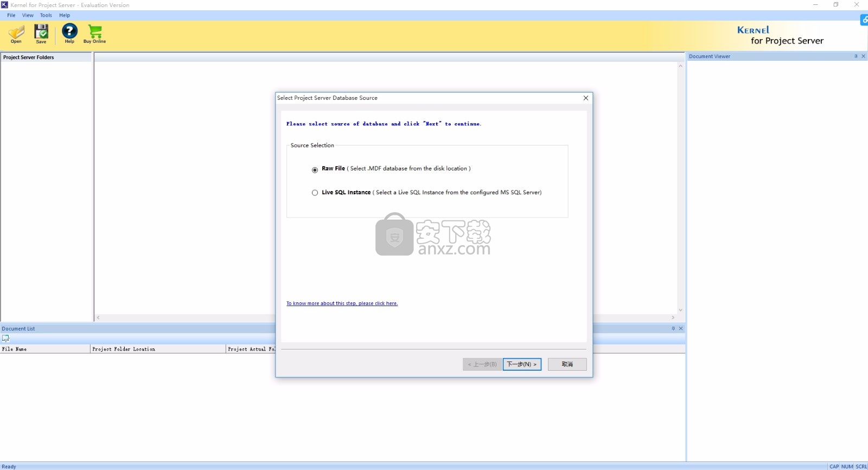Viewport: 868px width, 470px height.
Task: Close the Document Viewer panel
Action: pos(864,56)
